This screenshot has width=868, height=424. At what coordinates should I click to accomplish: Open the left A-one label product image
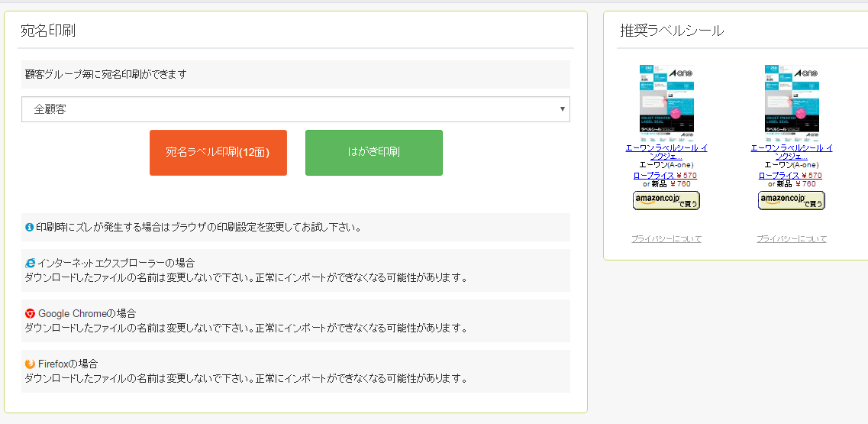(x=666, y=102)
